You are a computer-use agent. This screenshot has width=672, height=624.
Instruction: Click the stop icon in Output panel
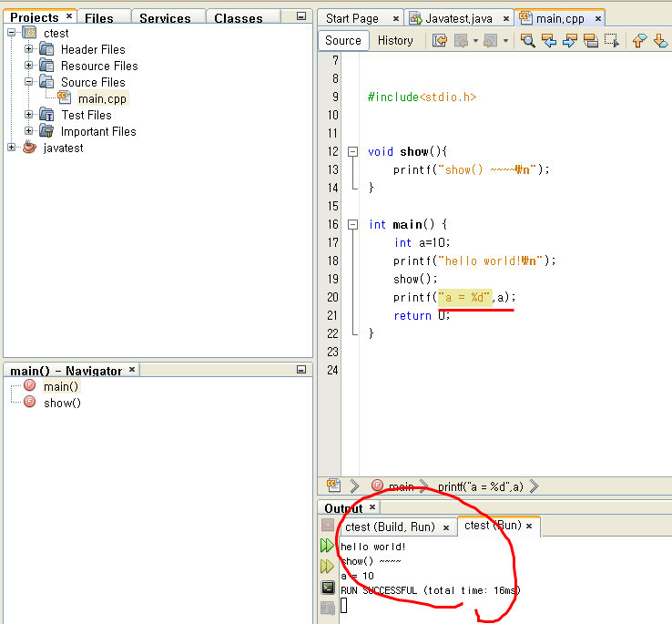coord(328,525)
